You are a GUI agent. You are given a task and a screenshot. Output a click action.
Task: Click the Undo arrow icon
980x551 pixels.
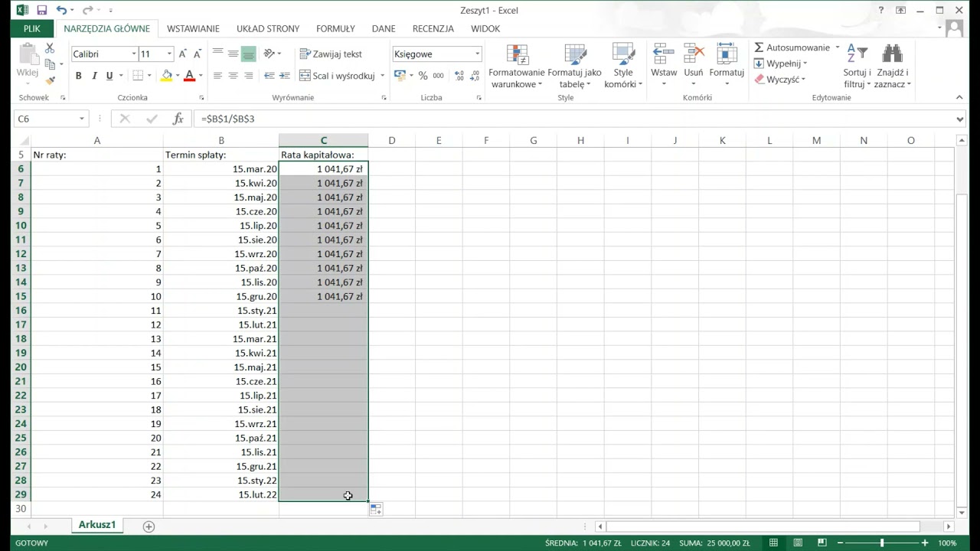(61, 10)
